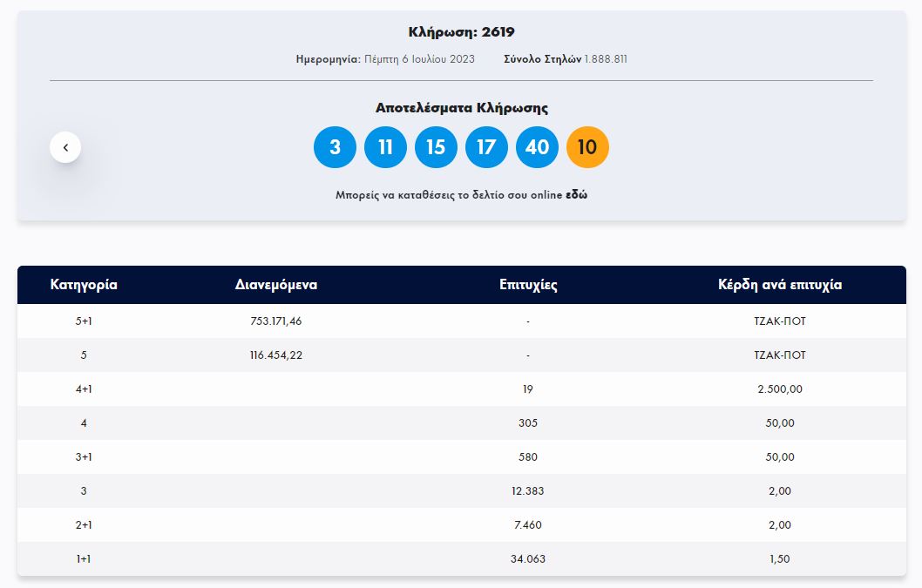Click the blue ball with number 40
The height and width of the screenshot is (588, 922).
coord(537,147)
